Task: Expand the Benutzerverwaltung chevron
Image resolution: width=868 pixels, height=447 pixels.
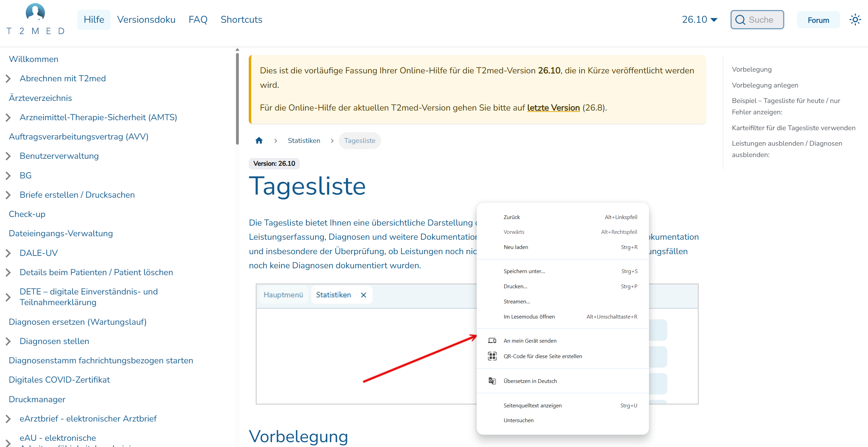Action: 8,156
